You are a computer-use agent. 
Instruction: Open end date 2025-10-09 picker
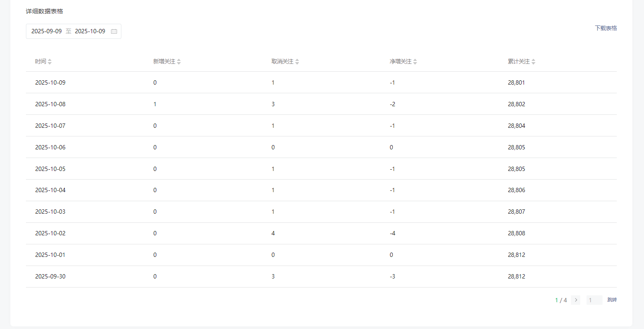[90, 32]
